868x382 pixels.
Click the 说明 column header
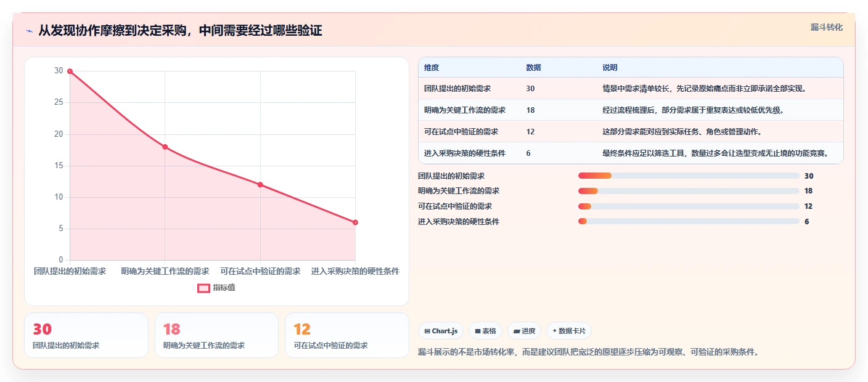point(610,68)
